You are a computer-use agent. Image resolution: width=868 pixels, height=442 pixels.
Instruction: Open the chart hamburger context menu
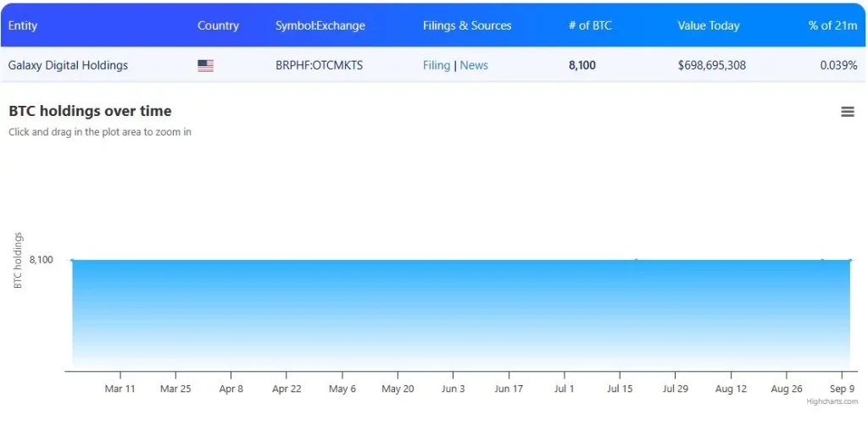pyautogui.click(x=848, y=112)
